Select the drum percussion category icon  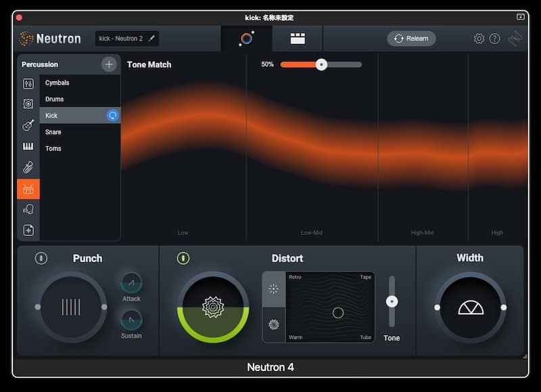[x=28, y=189]
